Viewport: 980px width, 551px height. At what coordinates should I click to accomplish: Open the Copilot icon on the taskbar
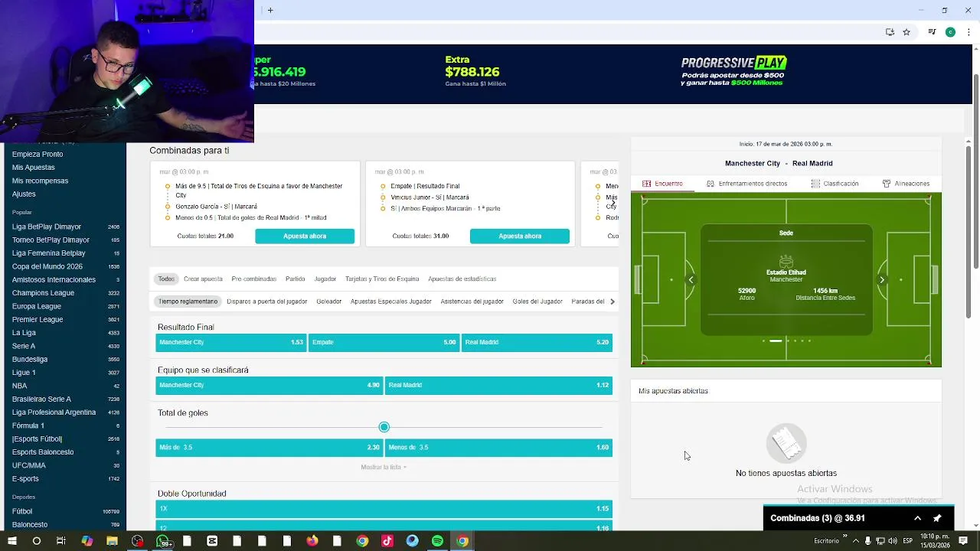[x=87, y=541]
